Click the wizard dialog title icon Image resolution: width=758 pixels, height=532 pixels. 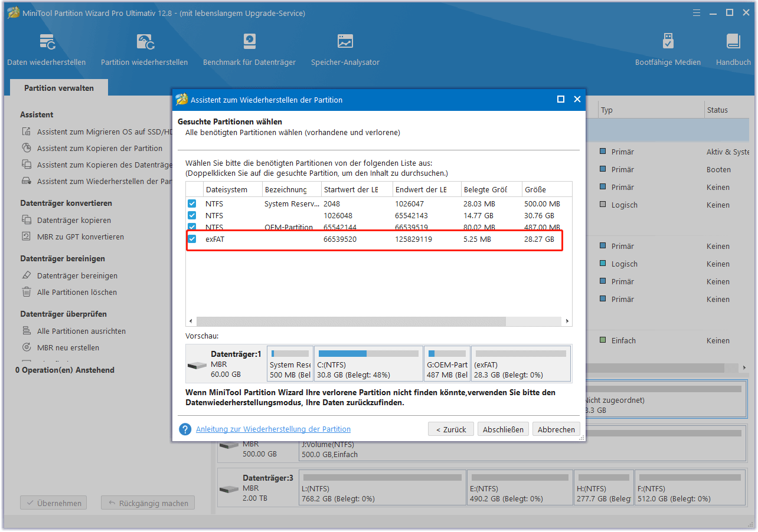tap(182, 99)
